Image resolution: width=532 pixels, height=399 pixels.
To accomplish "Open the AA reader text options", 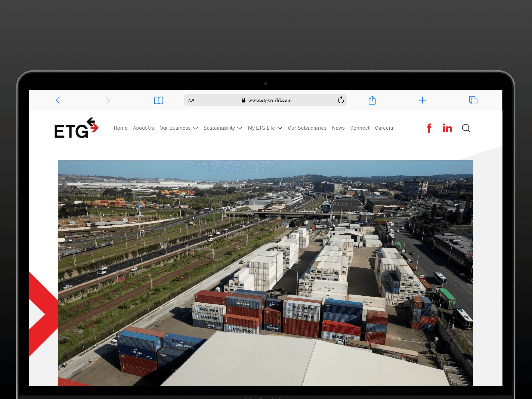I will coord(191,101).
